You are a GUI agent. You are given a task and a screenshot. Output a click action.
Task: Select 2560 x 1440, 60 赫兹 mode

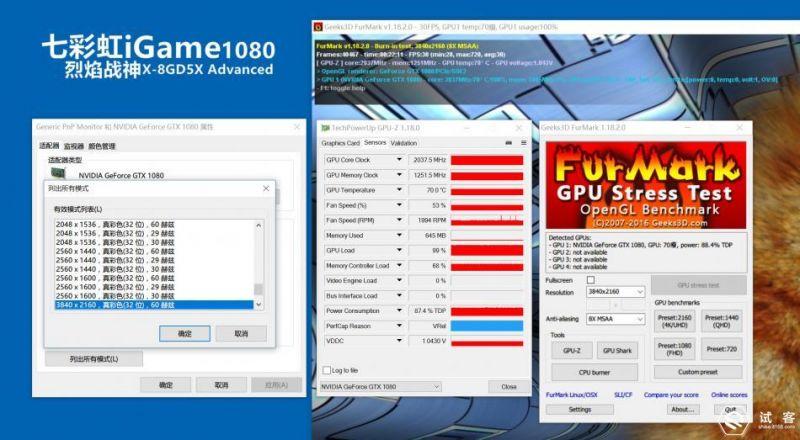click(x=154, y=251)
